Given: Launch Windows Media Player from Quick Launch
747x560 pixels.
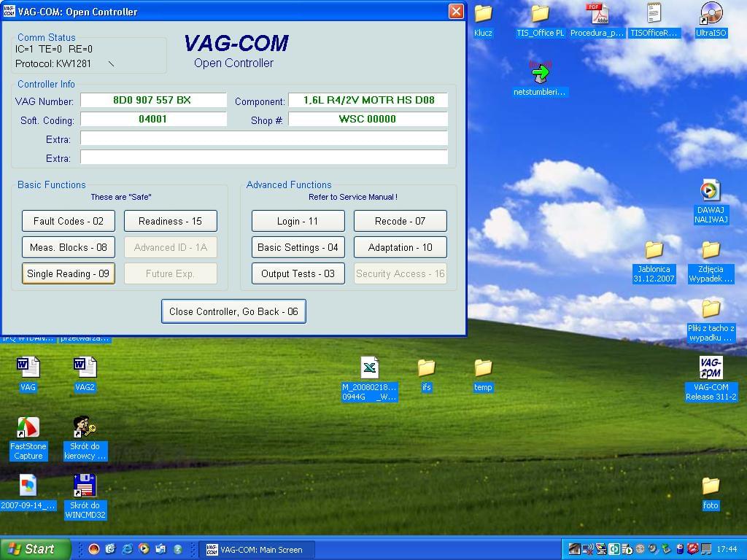Looking at the screenshot, I should (x=144, y=549).
